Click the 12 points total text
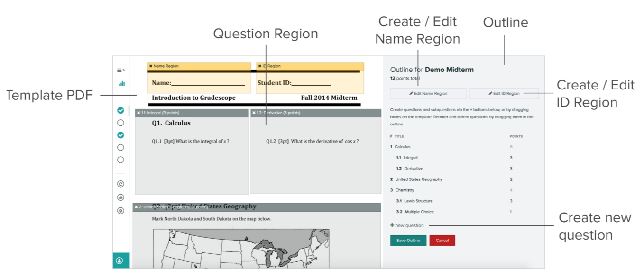Viewport: 644px width, 277px height. click(x=405, y=78)
